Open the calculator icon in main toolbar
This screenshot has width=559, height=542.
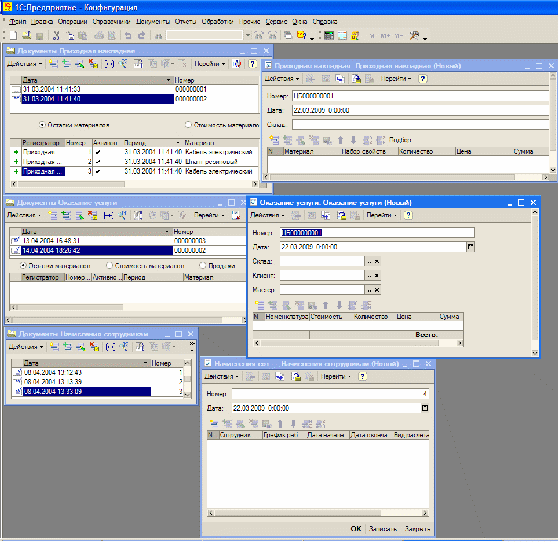(x=329, y=35)
